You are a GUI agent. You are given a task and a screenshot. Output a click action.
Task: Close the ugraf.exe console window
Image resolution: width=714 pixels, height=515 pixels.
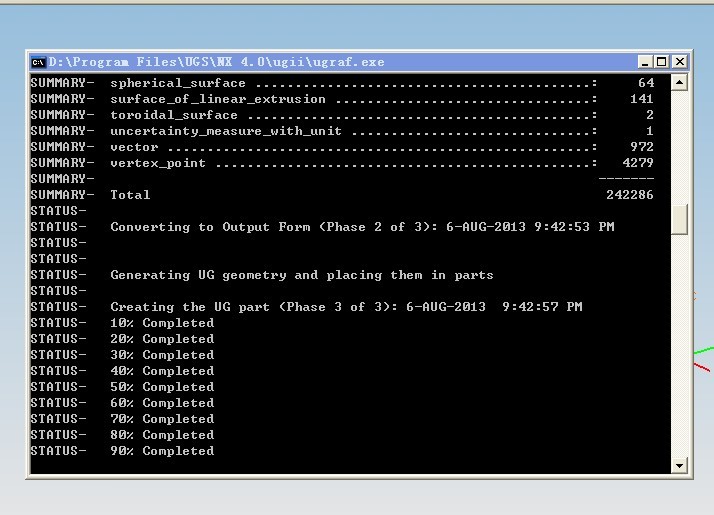point(679,62)
